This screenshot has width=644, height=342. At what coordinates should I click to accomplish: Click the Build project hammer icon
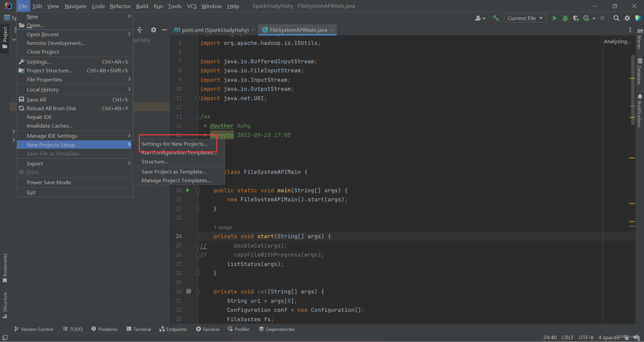496,18
